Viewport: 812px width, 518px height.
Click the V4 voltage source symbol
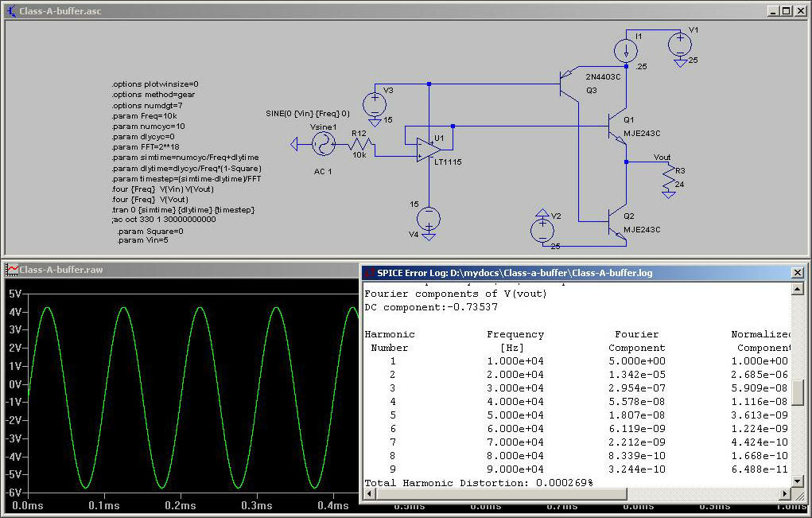pos(428,219)
